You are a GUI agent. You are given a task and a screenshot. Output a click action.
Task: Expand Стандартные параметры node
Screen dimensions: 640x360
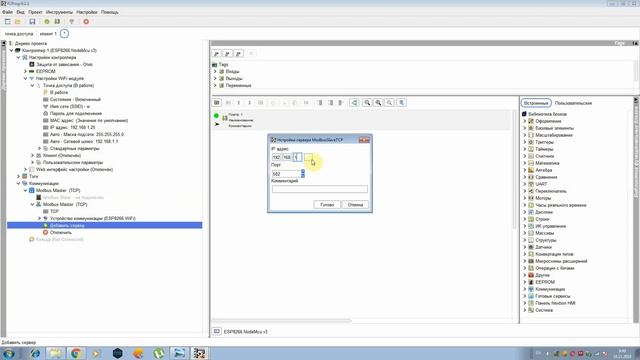click(x=39, y=149)
